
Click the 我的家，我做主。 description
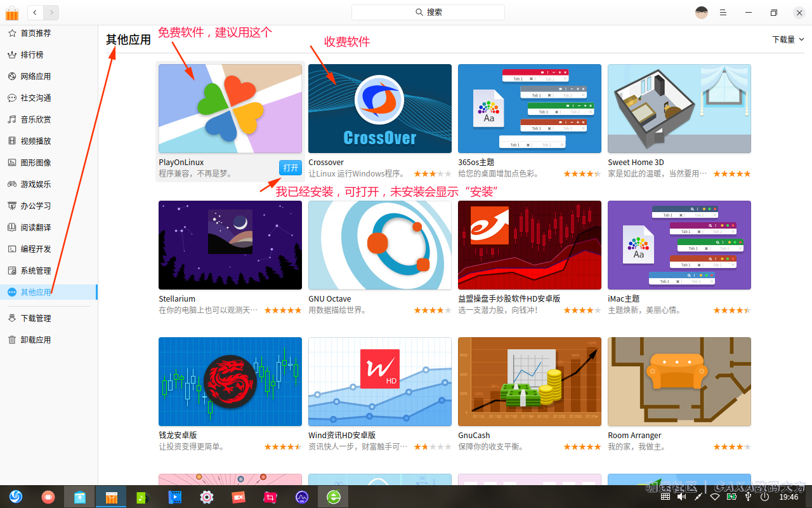tap(637, 446)
